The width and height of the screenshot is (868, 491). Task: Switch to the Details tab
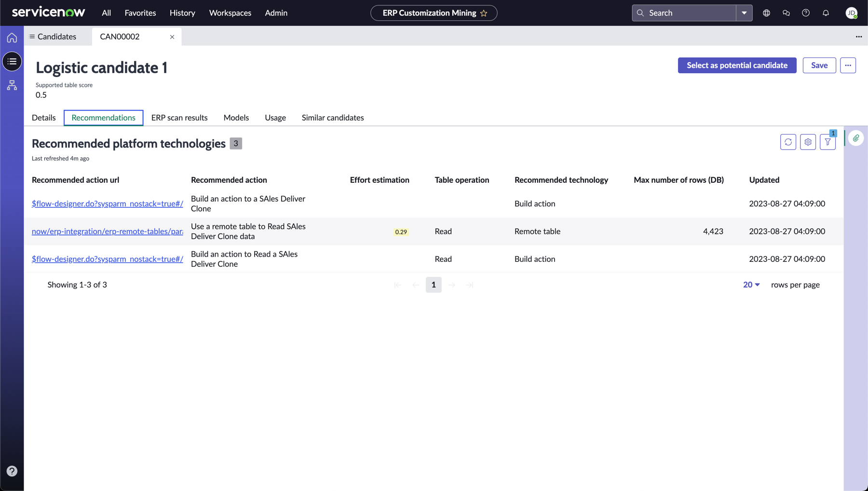tap(43, 118)
